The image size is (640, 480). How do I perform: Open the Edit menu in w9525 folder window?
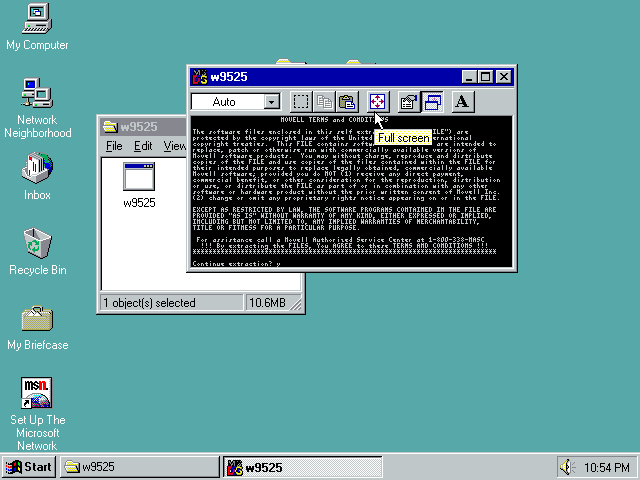(143, 146)
